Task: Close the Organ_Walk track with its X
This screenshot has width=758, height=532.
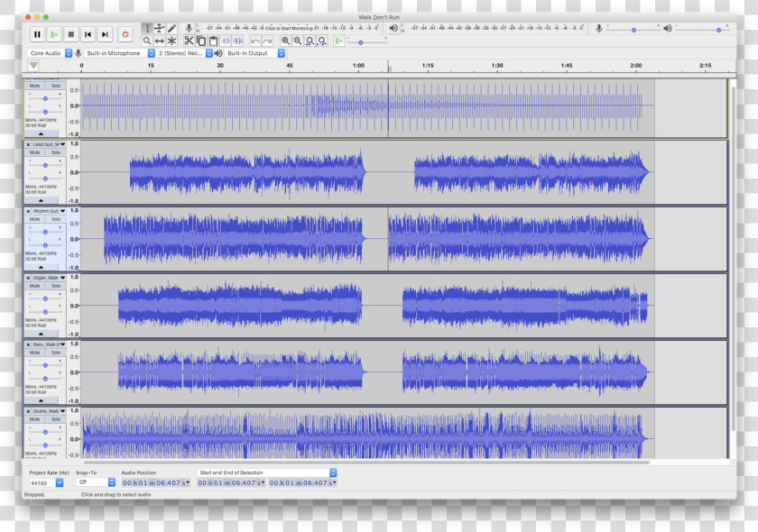Action: pos(28,278)
